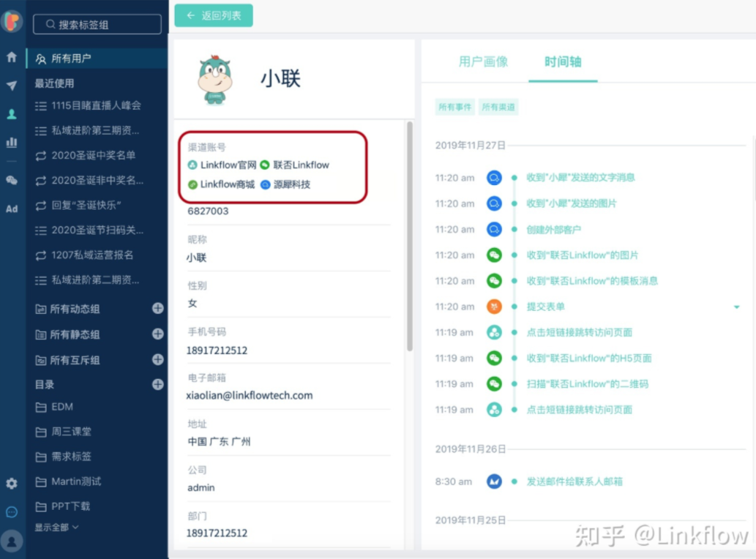The width and height of the screenshot is (756, 559).
Task: Open the 发送邮件给联系人邮箱 event link
Action: click(575, 481)
